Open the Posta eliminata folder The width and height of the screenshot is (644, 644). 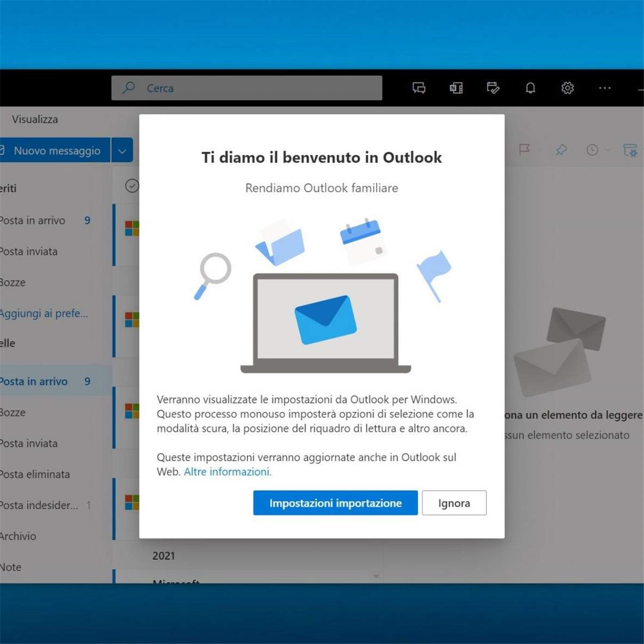coord(35,474)
